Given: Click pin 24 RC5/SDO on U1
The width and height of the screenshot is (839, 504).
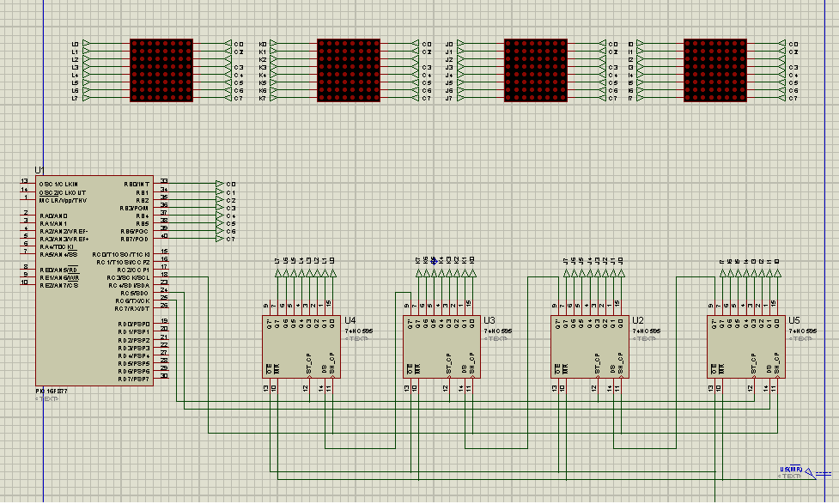Looking at the screenshot, I should pyautogui.click(x=161, y=292).
